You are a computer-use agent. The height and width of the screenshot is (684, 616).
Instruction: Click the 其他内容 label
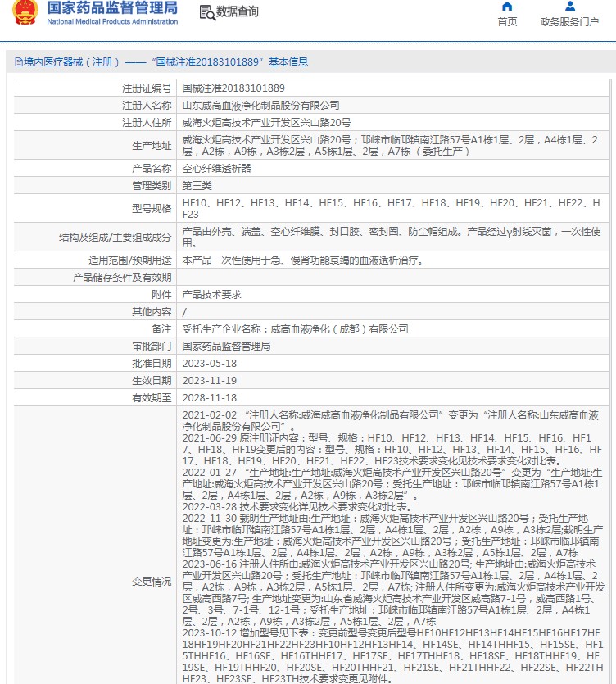pyautogui.click(x=152, y=312)
